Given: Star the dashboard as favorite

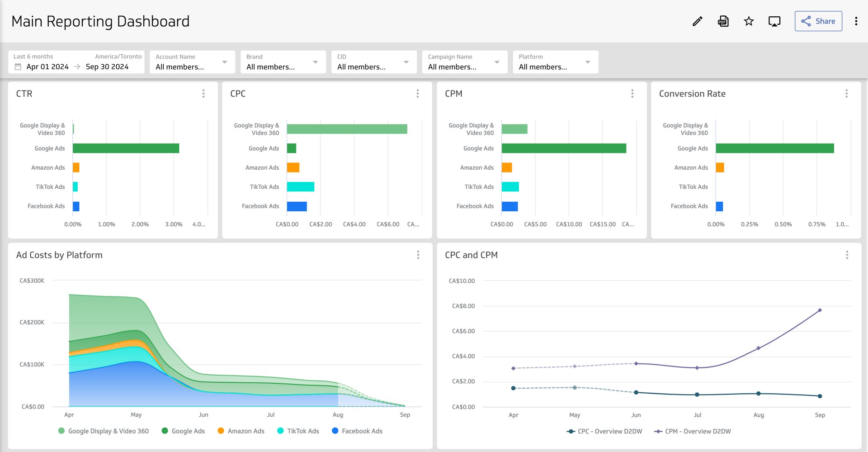Looking at the screenshot, I should (749, 21).
